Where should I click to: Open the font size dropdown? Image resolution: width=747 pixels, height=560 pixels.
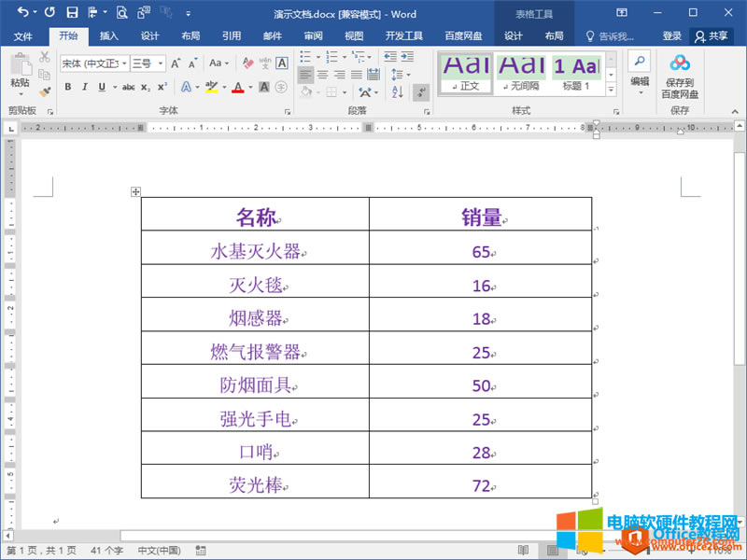pyautogui.click(x=148, y=63)
